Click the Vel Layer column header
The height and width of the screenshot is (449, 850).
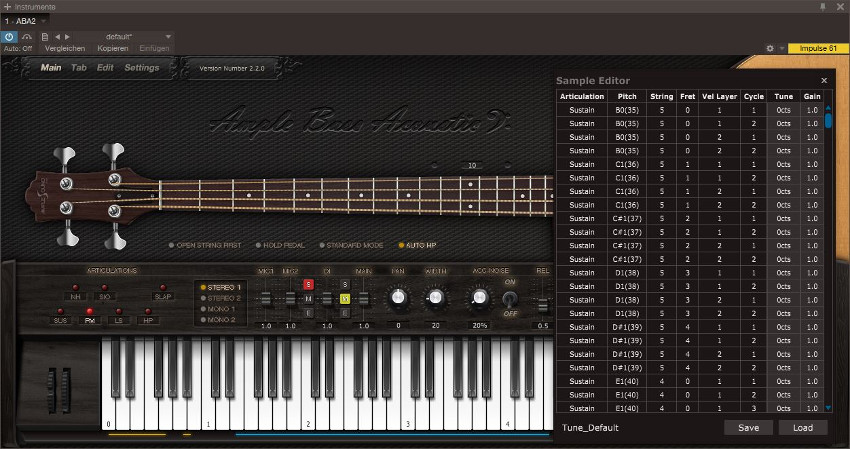pyautogui.click(x=719, y=97)
